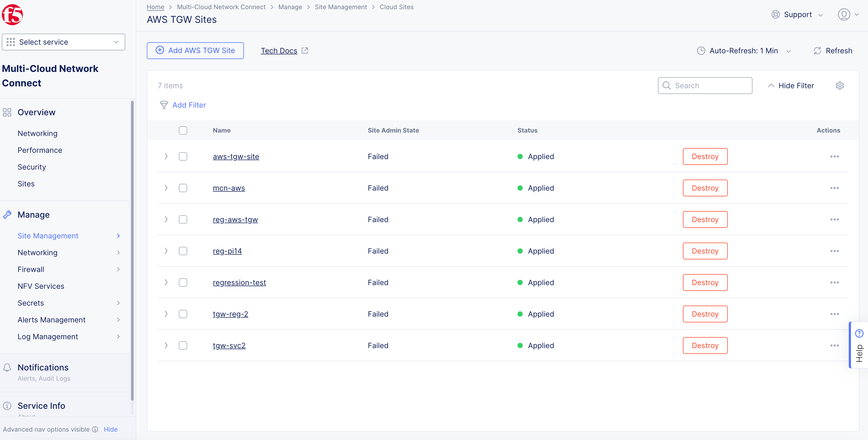Check the checkbox for mcn-aws

click(x=183, y=188)
